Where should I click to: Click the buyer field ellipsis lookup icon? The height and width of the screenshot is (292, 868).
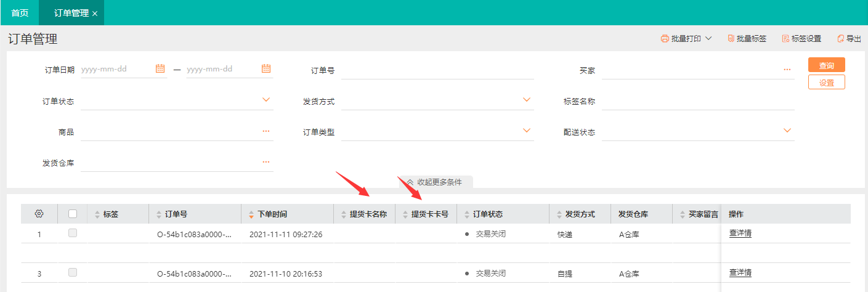tap(787, 70)
